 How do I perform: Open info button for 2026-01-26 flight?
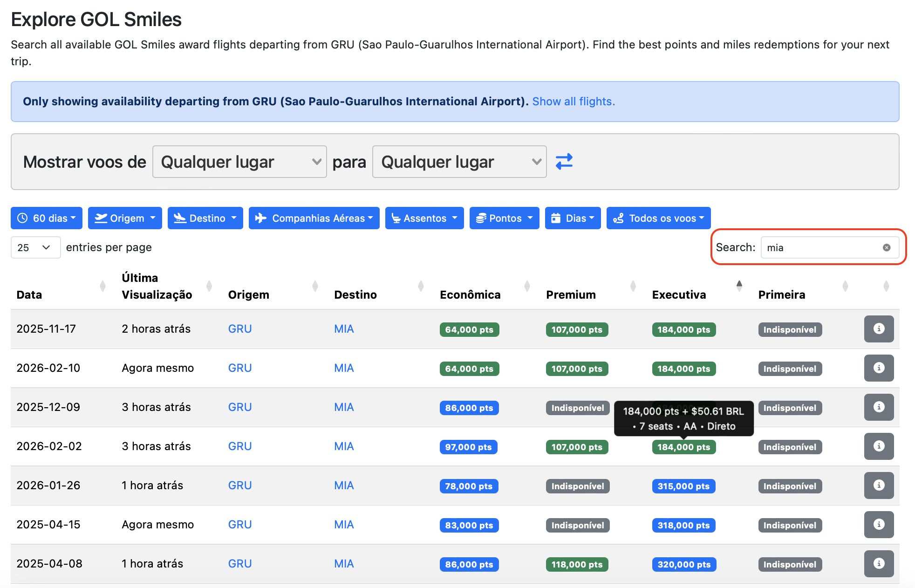[879, 485]
